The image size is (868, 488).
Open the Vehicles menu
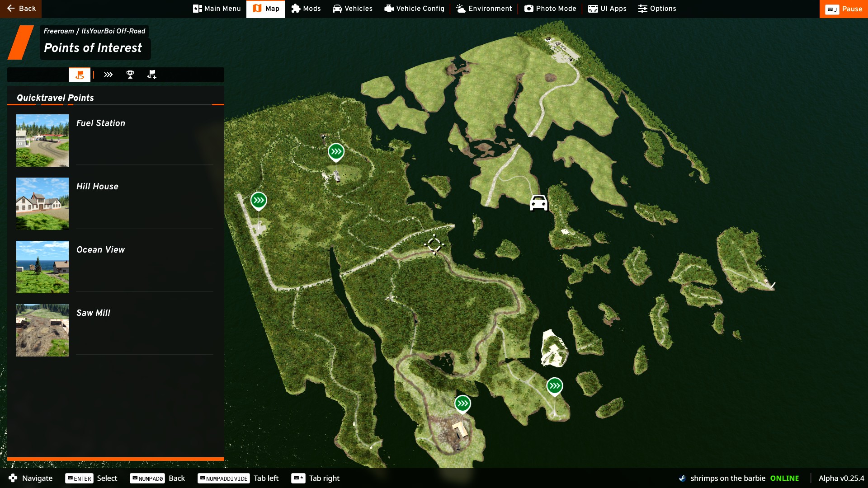[x=352, y=9]
